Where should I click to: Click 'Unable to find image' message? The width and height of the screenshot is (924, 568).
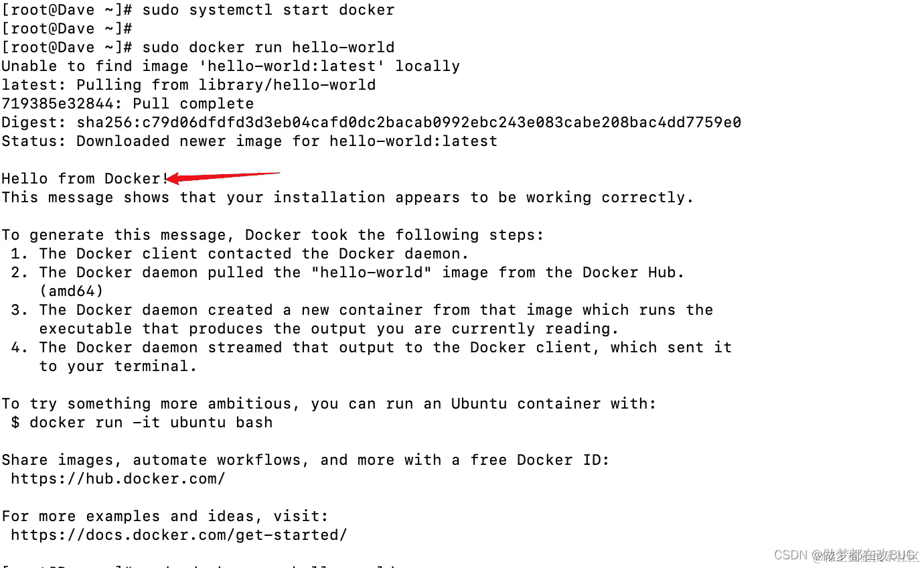pyautogui.click(x=230, y=66)
